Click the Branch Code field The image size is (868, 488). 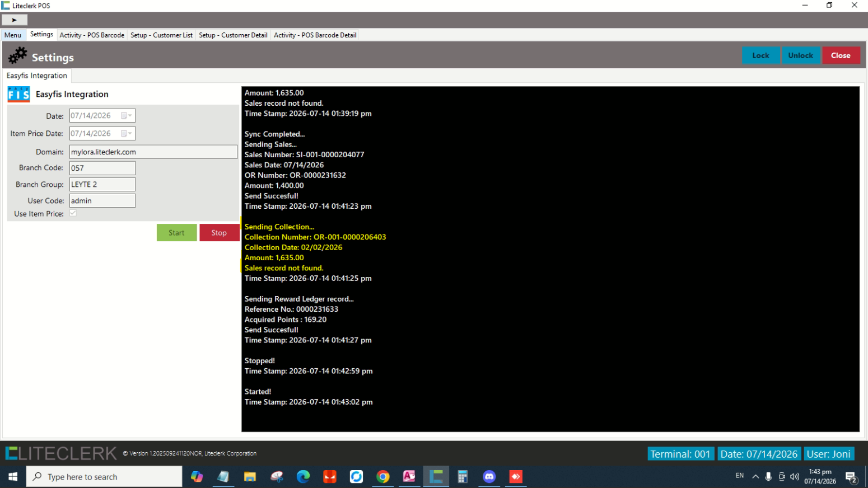point(102,168)
